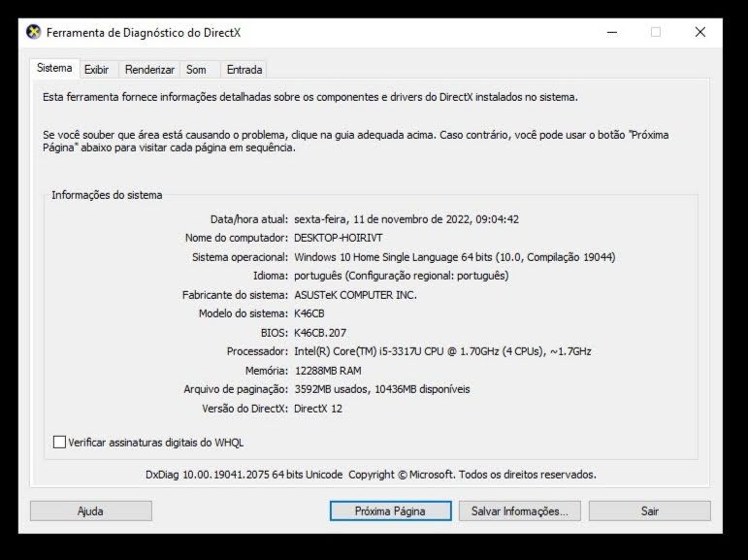Click the 'Sistema operacional:' label
The height and width of the screenshot is (560, 748).
point(240,257)
